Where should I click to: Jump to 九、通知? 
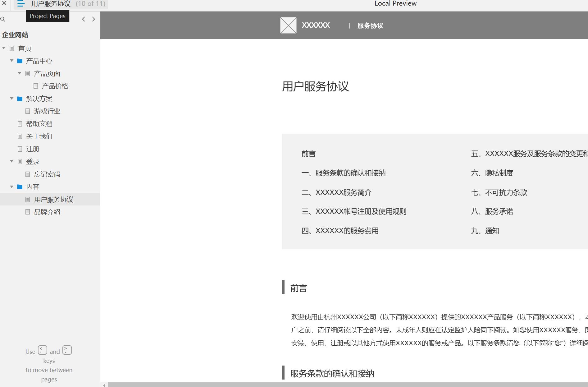[x=485, y=231]
